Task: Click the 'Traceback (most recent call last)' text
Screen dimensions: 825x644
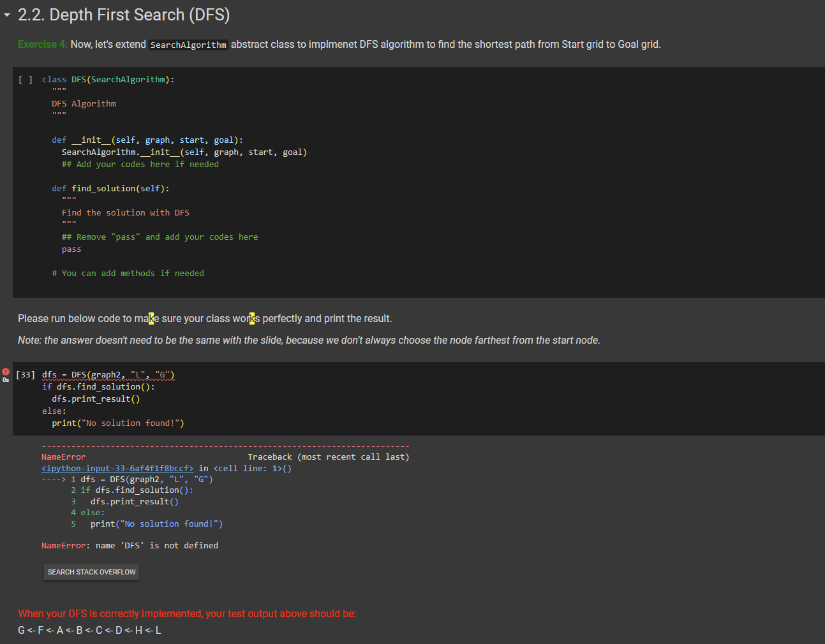Action: pyautogui.click(x=329, y=457)
